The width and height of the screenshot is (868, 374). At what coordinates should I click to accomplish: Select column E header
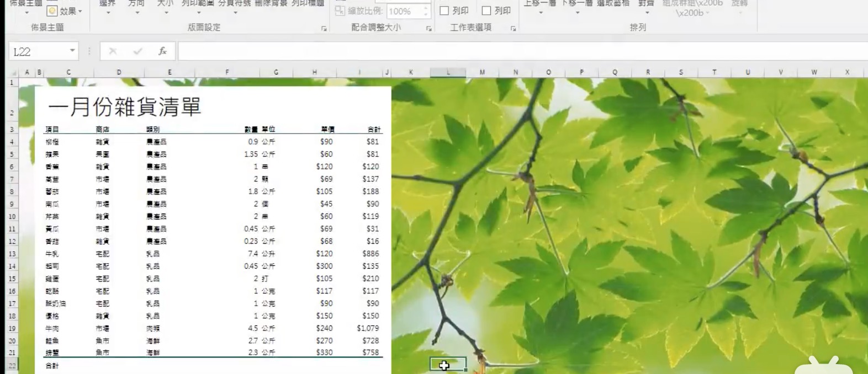pos(170,72)
